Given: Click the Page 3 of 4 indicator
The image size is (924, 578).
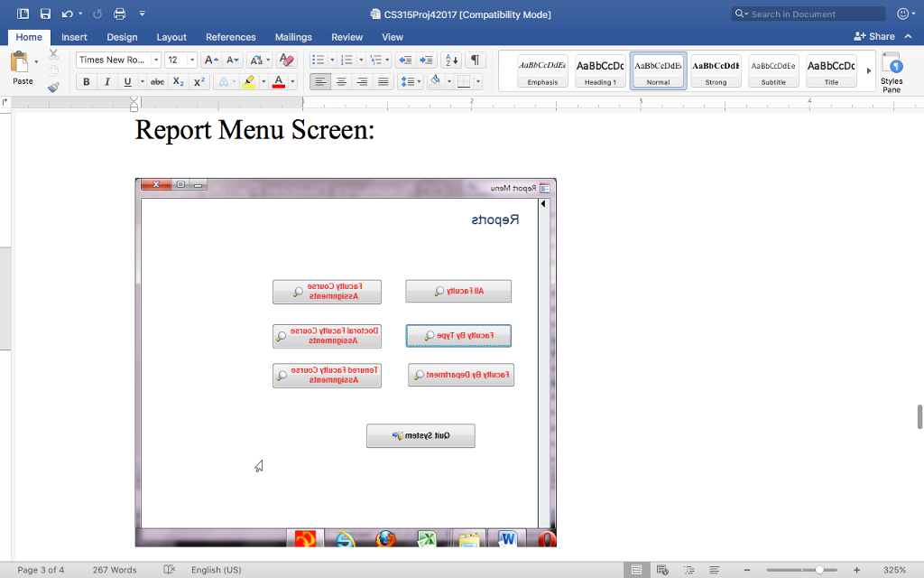Looking at the screenshot, I should (x=41, y=570).
